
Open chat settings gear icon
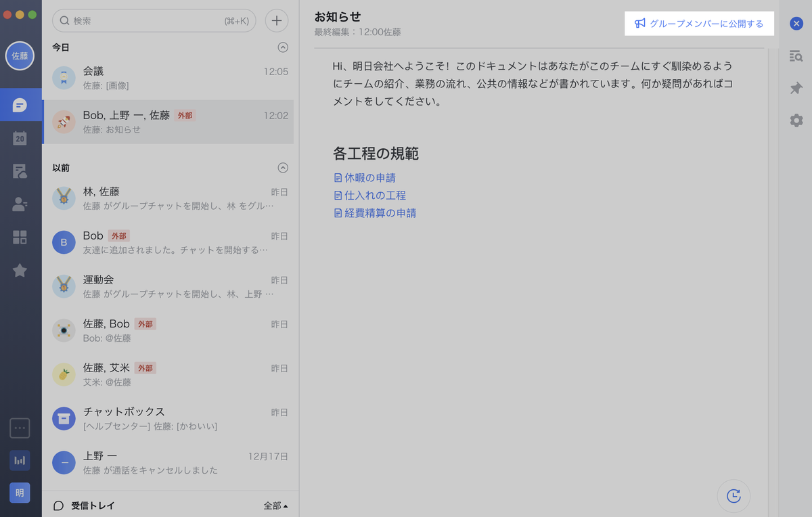click(x=796, y=120)
